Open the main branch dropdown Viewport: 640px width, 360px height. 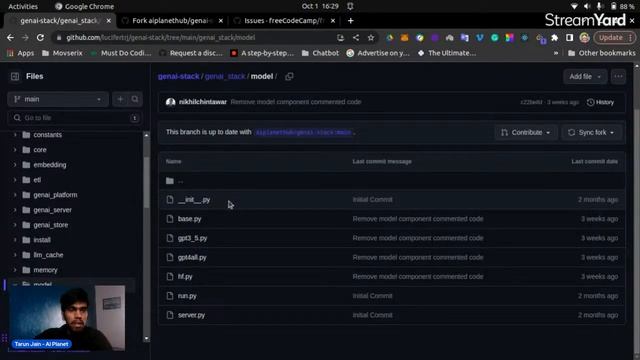(x=58, y=99)
